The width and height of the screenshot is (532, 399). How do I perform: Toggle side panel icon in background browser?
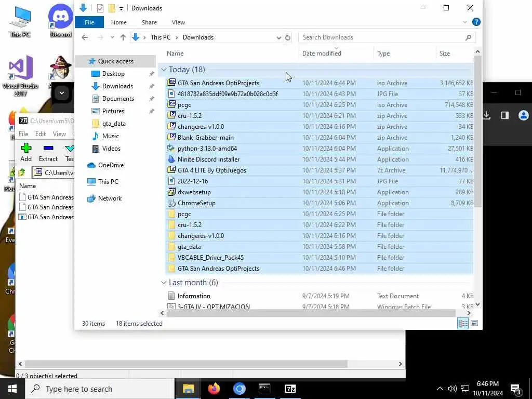505,115
